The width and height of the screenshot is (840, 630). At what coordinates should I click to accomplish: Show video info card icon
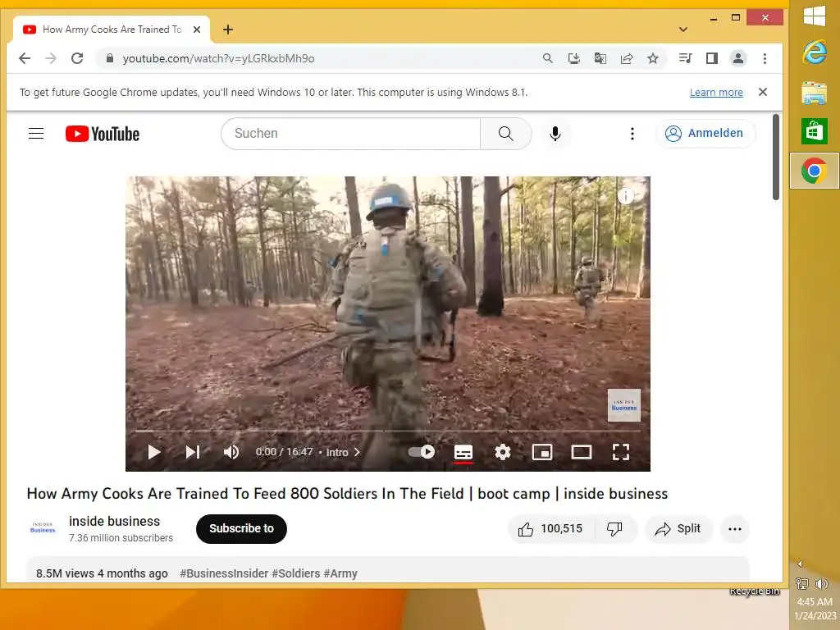click(x=625, y=196)
